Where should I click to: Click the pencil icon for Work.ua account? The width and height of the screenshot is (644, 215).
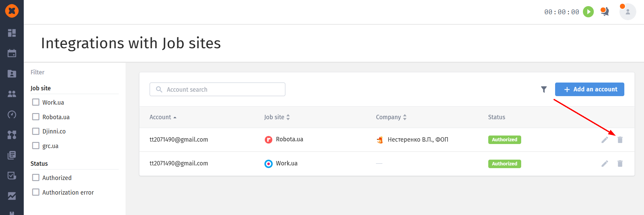pyautogui.click(x=605, y=164)
